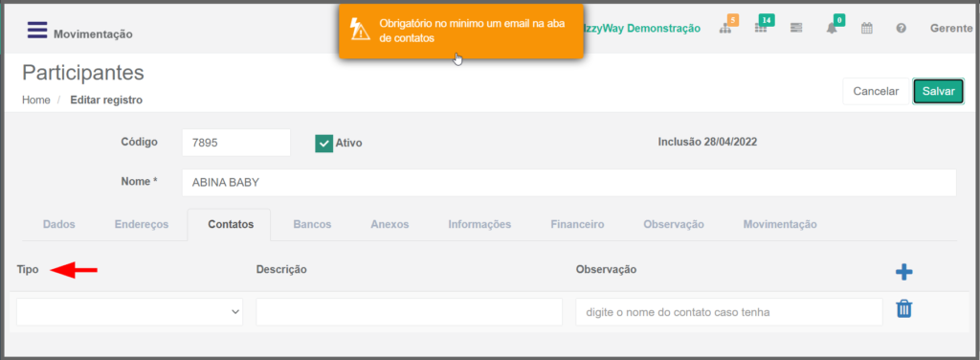Click the Descrição column header
The width and height of the screenshot is (980, 360).
coord(281,269)
